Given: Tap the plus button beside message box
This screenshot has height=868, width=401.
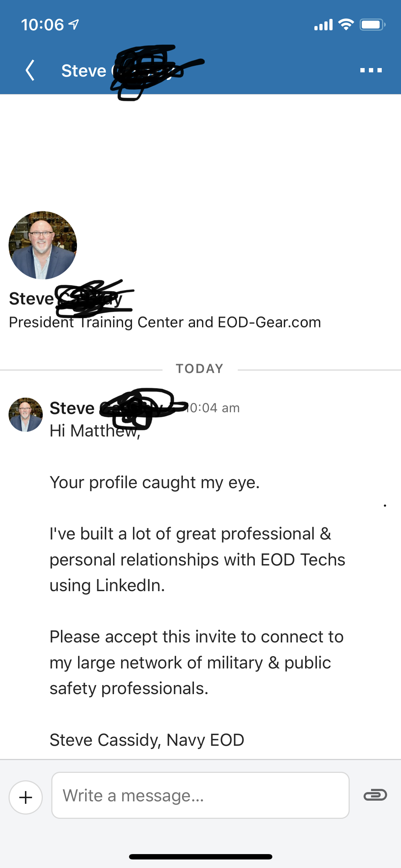Looking at the screenshot, I should (x=26, y=797).
